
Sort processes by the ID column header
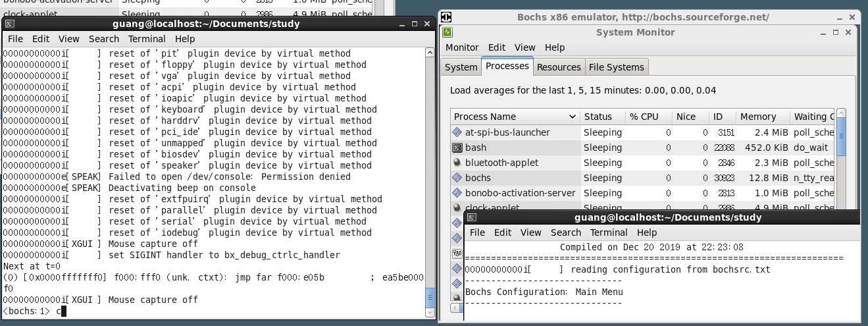tap(722, 117)
